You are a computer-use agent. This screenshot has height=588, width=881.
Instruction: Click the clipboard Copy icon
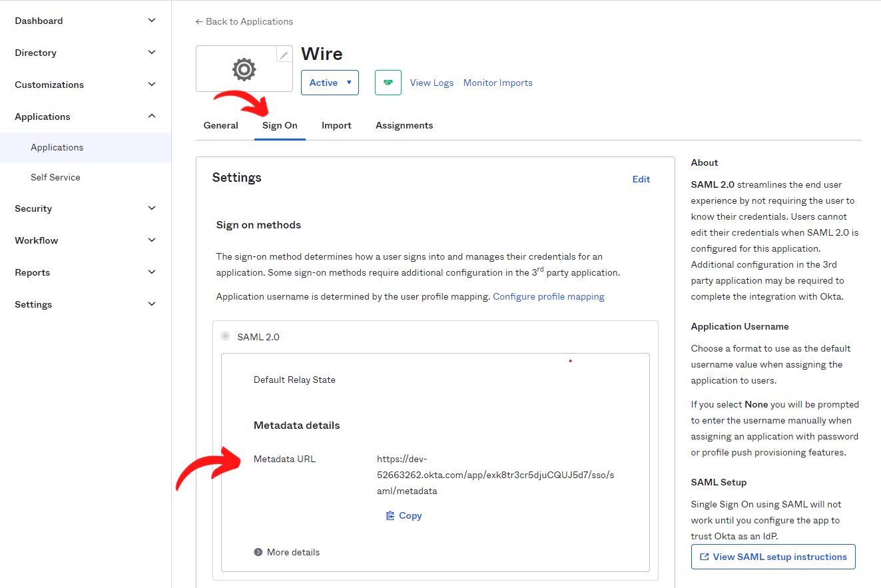click(x=391, y=515)
